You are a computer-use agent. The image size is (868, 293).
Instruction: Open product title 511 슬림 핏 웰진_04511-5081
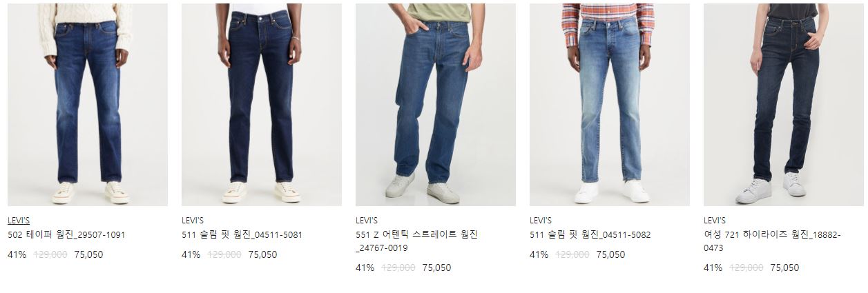(242, 235)
